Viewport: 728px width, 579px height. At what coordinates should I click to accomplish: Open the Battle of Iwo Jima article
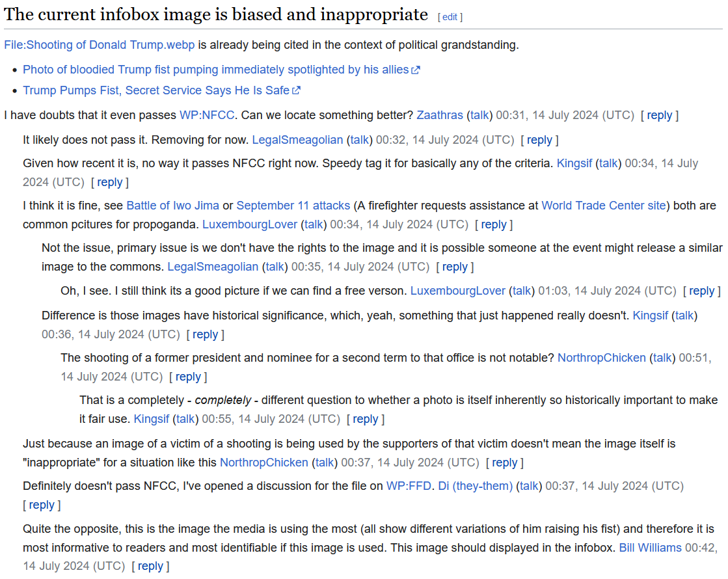pos(172,206)
